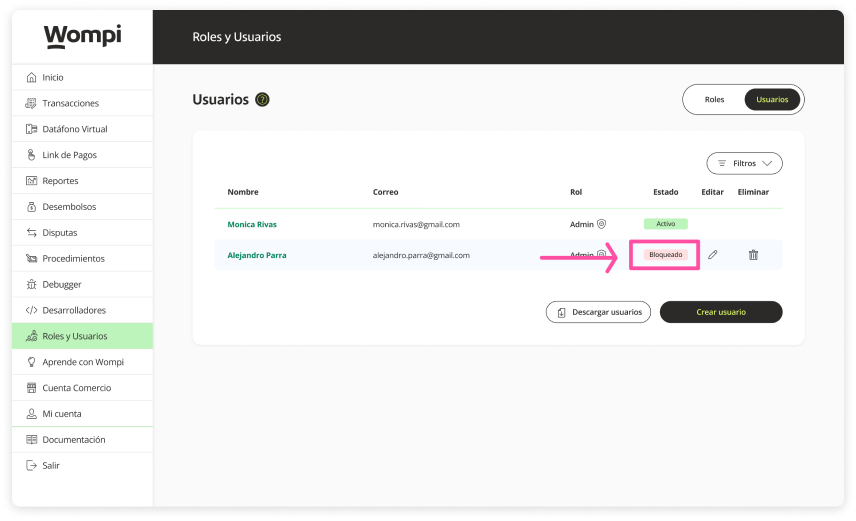This screenshot has width=856, height=521.
Task: Click the Descargar usuarios button
Action: [598, 312]
